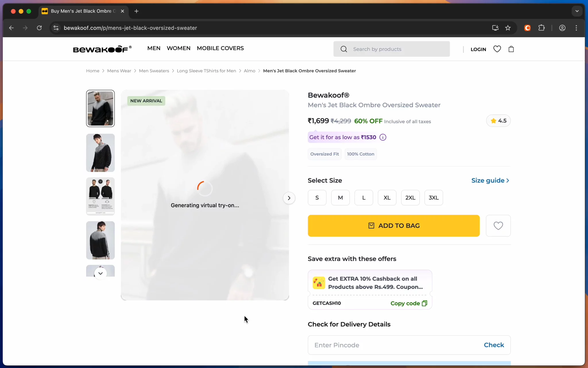Open the wishlist heart icon in header

pos(497,49)
